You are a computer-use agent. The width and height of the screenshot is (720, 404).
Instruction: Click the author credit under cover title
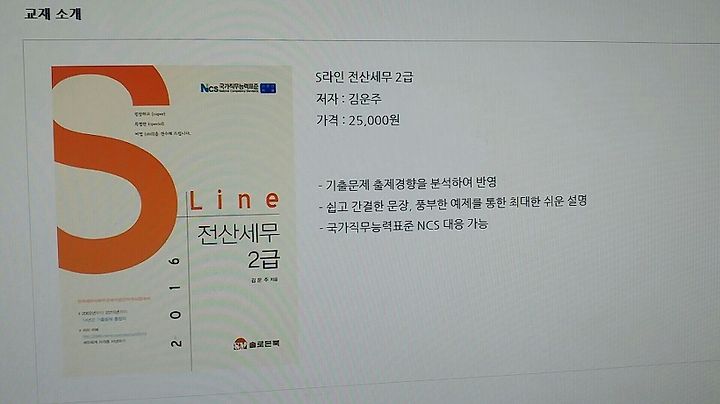(264, 280)
